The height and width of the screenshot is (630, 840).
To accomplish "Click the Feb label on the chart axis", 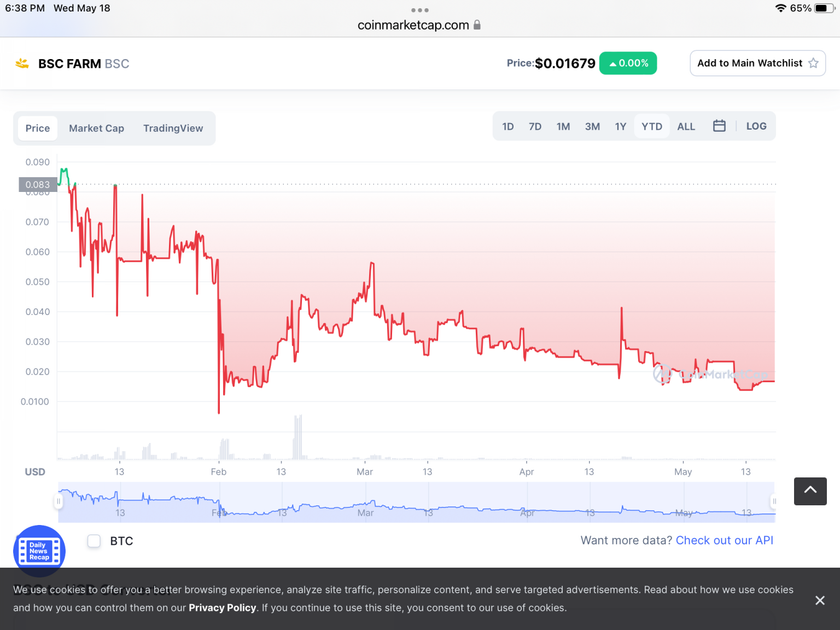I will (219, 471).
